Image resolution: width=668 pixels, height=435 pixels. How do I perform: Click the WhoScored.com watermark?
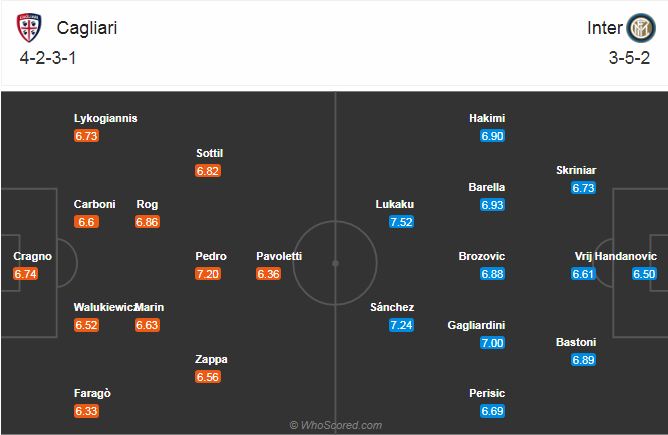(x=336, y=425)
